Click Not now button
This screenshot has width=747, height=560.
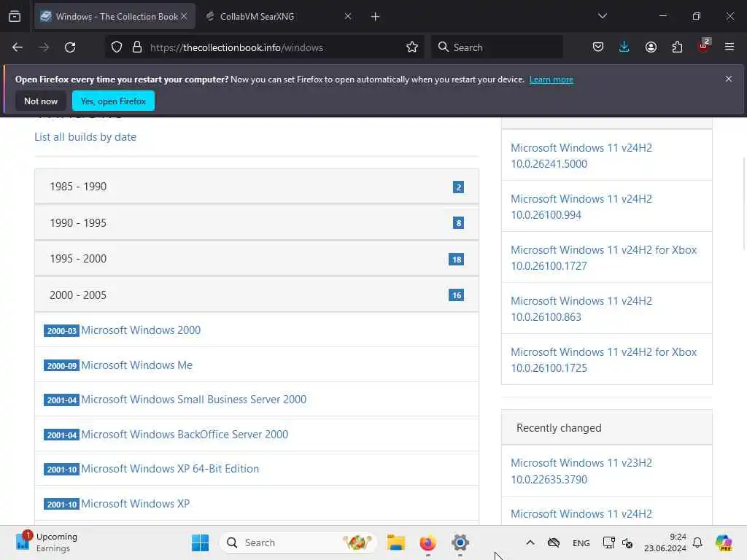(x=41, y=101)
